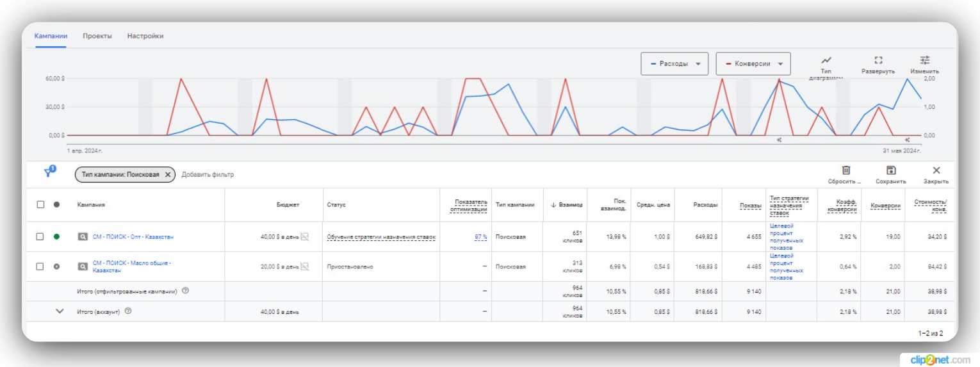Select checkbox for СМ - ПОИСК - Опт campaign
The height and width of the screenshot is (367, 980).
tap(40, 237)
